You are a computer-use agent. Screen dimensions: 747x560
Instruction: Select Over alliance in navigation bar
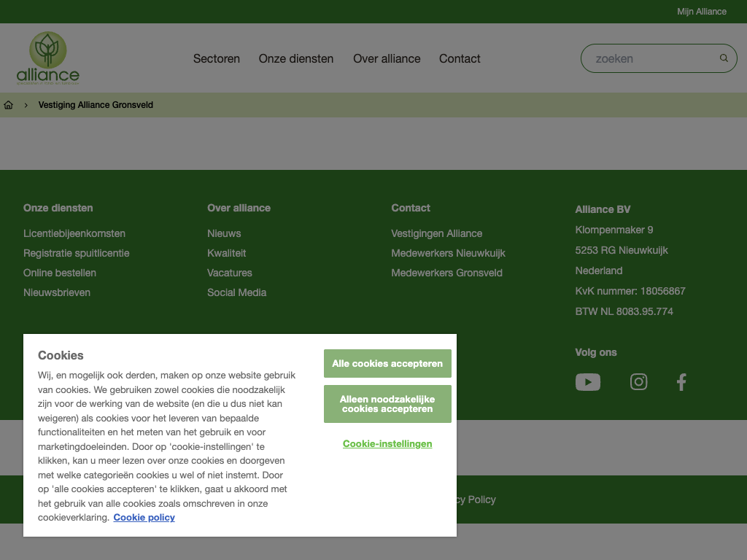(387, 59)
